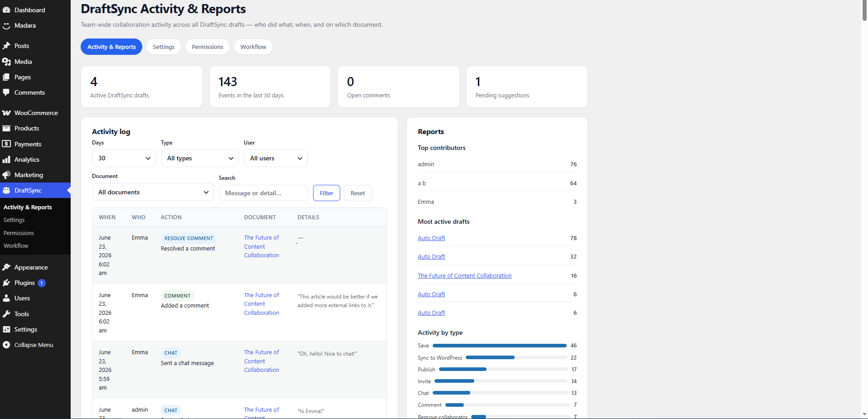Click the Collapse Menu arrow icon
This screenshot has height=419, width=868.
pyautogui.click(x=6, y=345)
